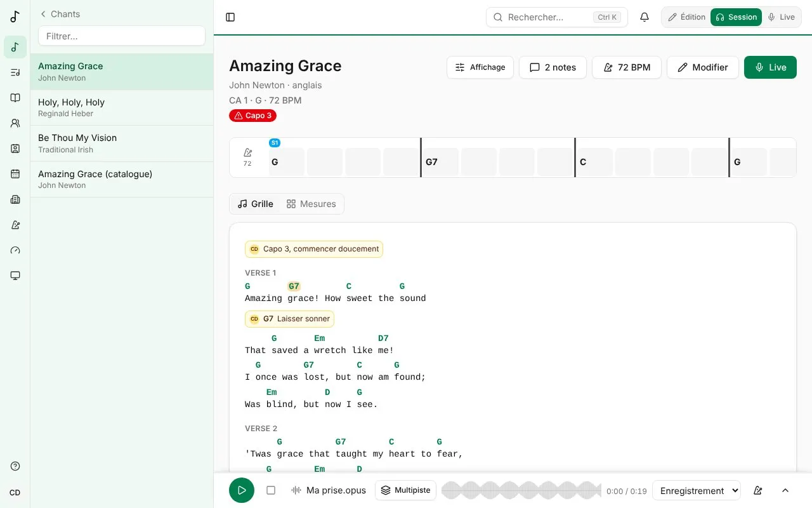Click the metronome icon in bottom bar
Image resolution: width=812 pixels, height=508 pixels.
tap(757, 490)
